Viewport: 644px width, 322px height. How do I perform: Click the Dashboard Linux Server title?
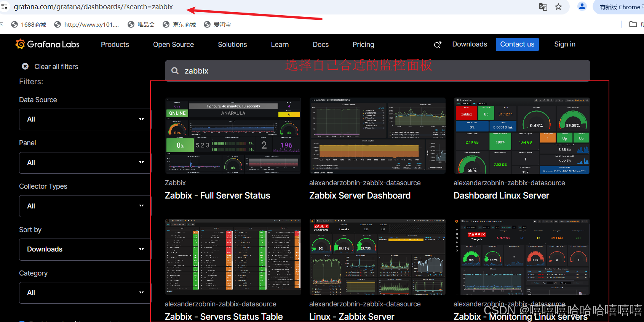[501, 195]
